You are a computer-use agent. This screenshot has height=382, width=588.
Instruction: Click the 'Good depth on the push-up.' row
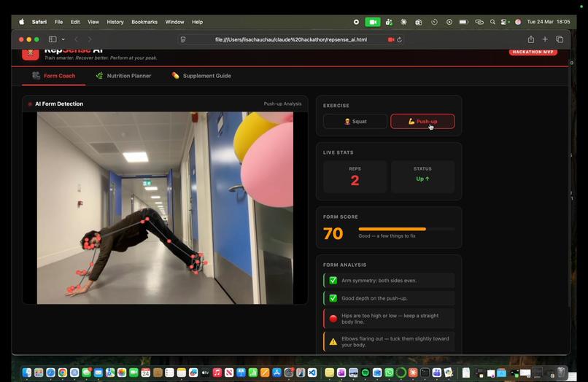[389, 298]
